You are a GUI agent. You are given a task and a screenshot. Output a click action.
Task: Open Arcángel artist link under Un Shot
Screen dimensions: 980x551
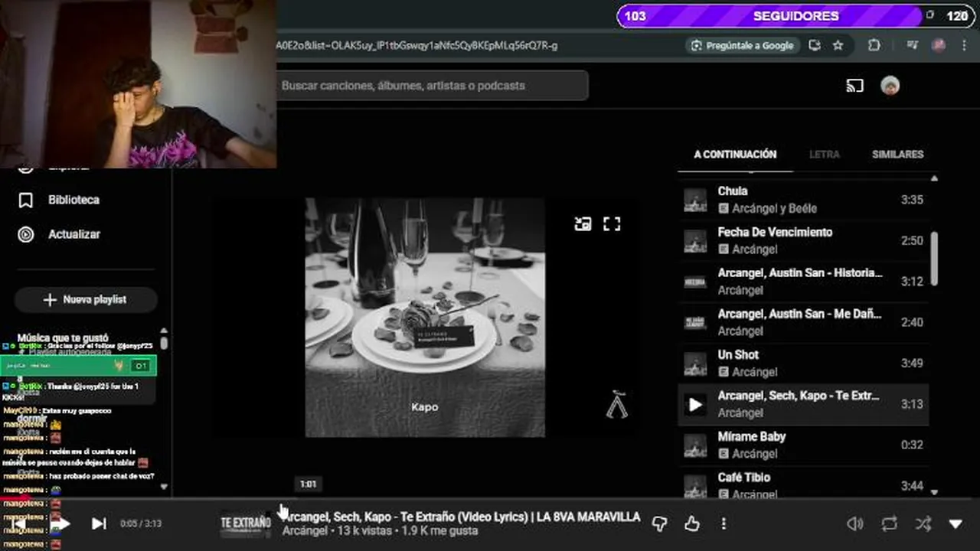coord(754,372)
